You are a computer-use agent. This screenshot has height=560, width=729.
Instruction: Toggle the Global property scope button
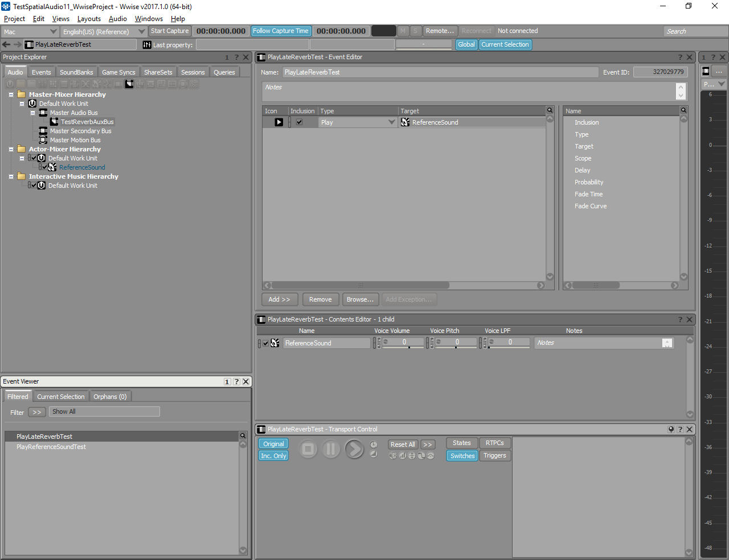pos(466,44)
